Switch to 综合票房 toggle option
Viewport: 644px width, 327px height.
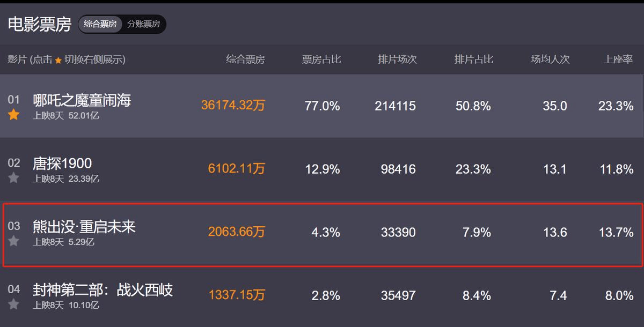[x=100, y=24]
